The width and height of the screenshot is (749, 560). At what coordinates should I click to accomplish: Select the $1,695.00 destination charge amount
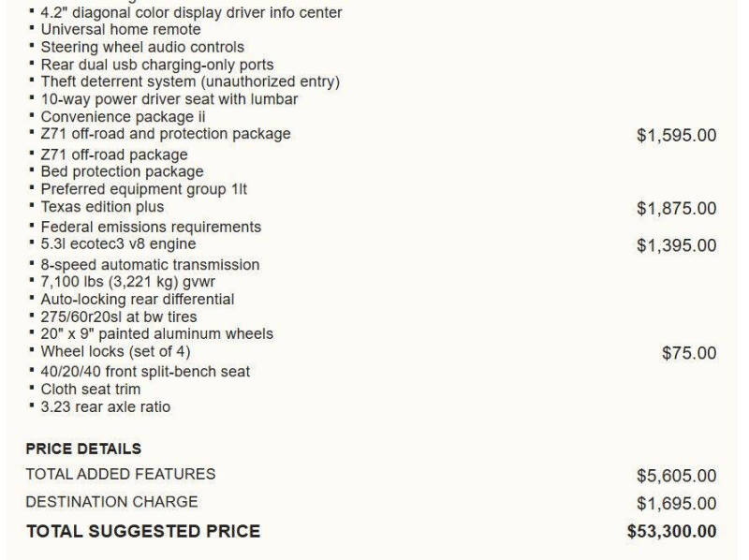(x=676, y=504)
